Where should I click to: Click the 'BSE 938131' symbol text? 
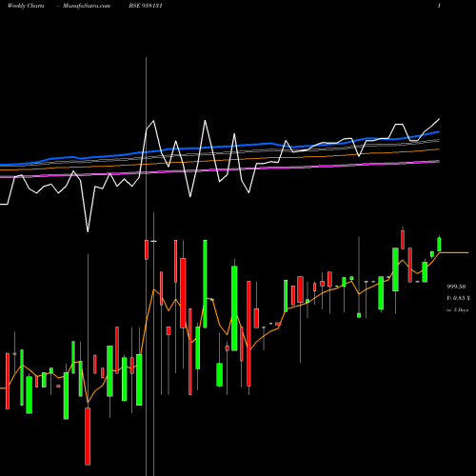146,6
